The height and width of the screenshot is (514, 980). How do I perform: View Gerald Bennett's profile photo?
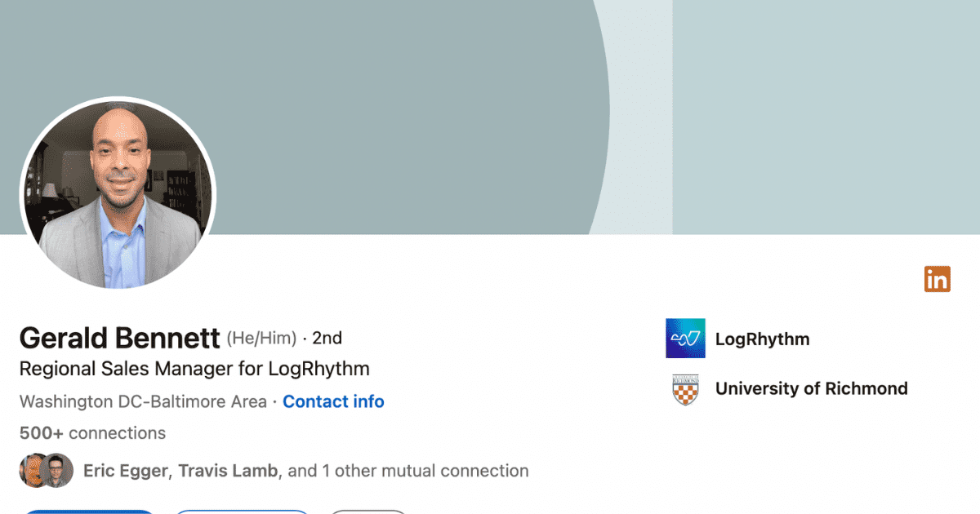click(118, 193)
